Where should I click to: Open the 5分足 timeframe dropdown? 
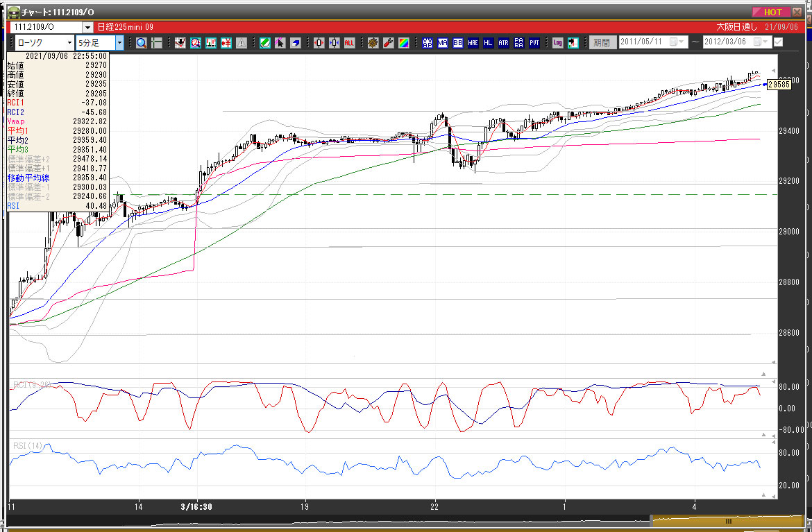119,43
